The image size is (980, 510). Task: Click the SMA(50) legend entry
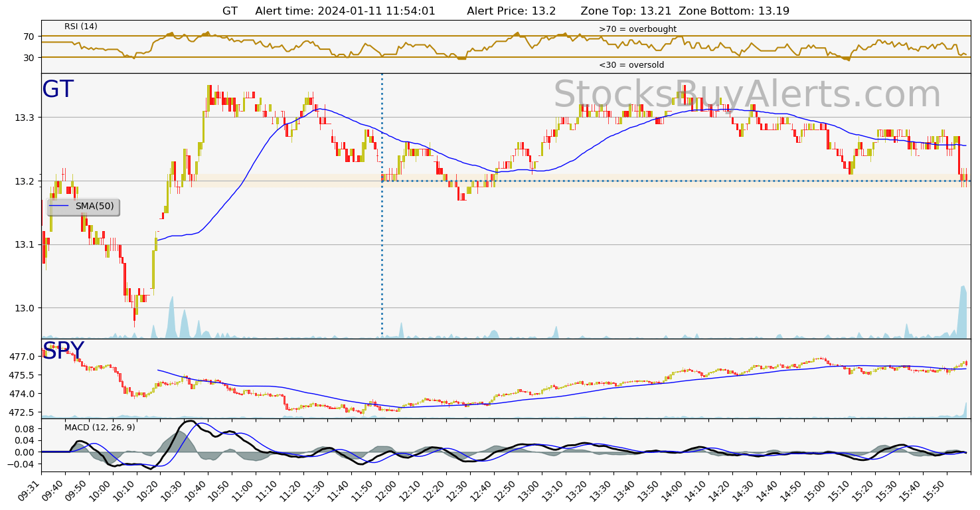(x=83, y=207)
